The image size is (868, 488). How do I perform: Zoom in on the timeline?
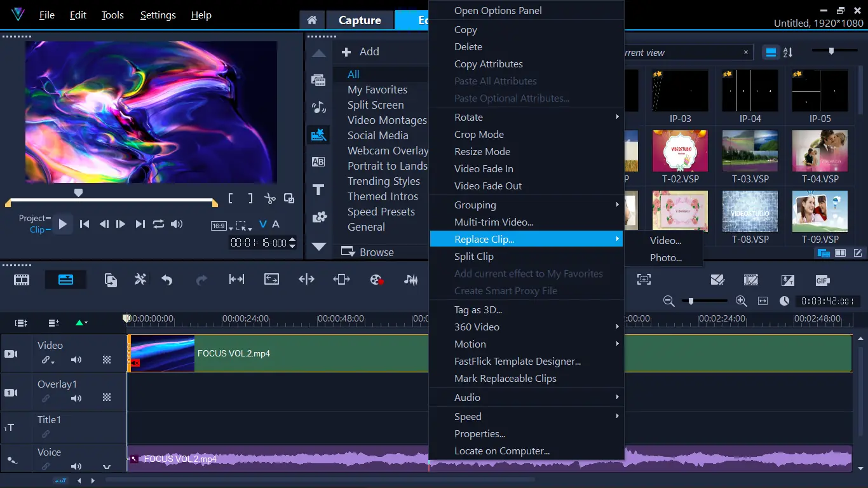pyautogui.click(x=741, y=301)
